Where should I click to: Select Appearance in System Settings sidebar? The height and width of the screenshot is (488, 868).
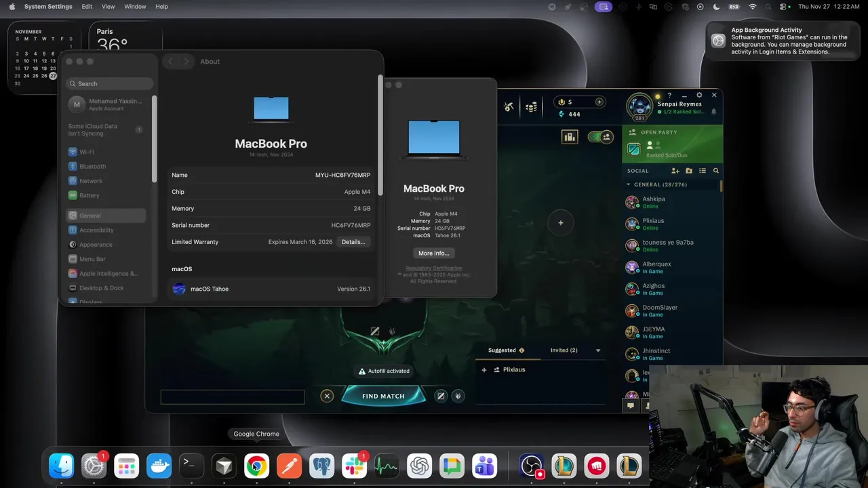click(106, 245)
